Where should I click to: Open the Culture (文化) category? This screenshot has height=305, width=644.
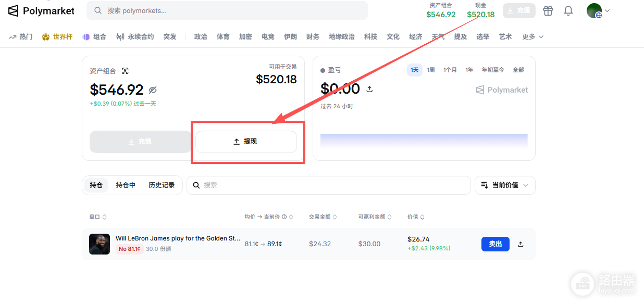tap(393, 36)
